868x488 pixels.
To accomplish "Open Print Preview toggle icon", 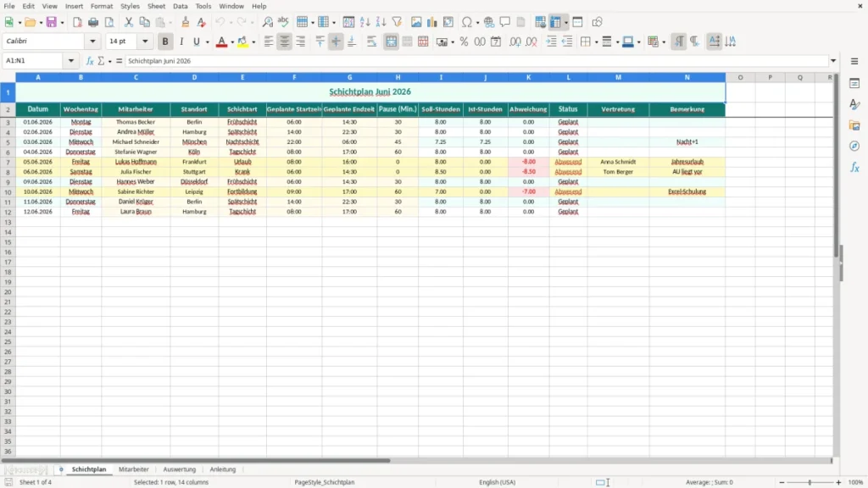I will click(109, 22).
